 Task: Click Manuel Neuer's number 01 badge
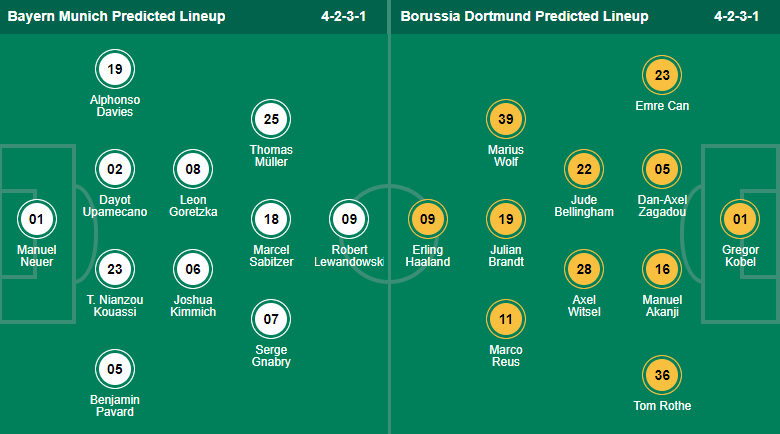pyautogui.click(x=37, y=219)
